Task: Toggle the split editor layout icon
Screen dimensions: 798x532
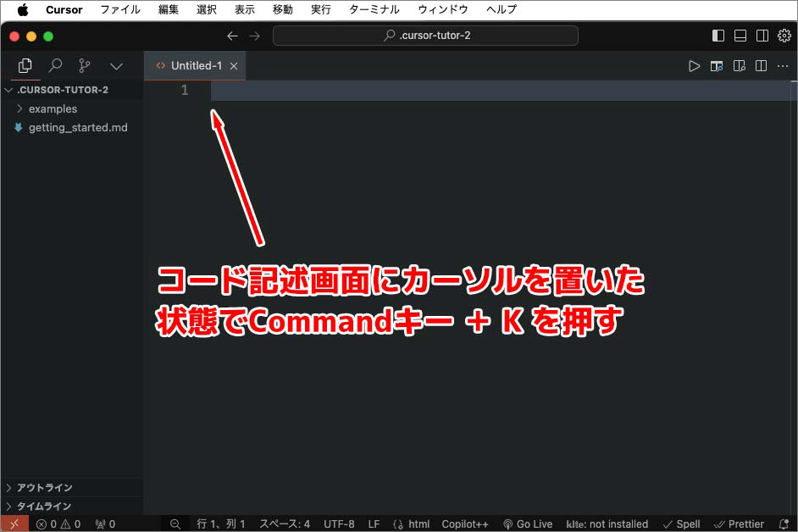Action: click(762, 65)
